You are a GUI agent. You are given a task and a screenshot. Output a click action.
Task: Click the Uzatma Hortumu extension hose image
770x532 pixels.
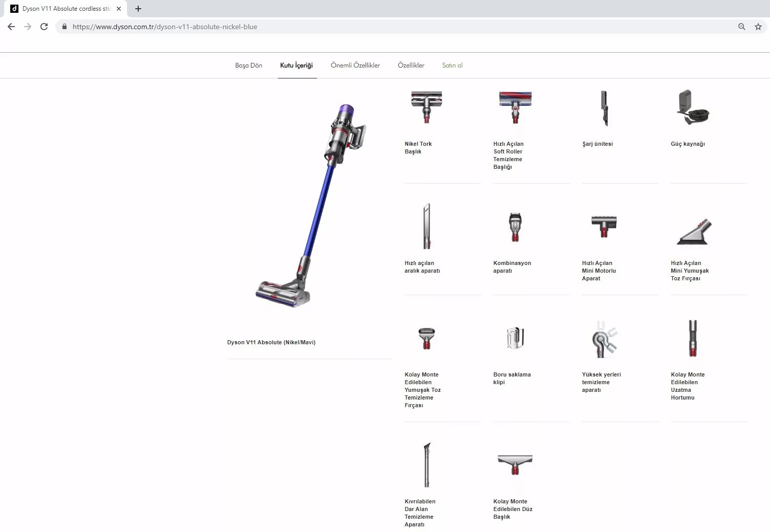693,338
